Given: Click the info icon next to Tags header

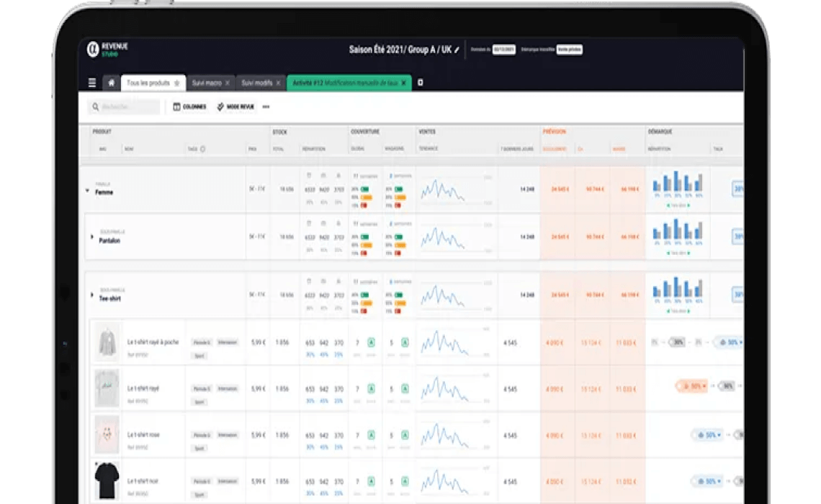Looking at the screenshot, I should pyautogui.click(x=203, y=149).
